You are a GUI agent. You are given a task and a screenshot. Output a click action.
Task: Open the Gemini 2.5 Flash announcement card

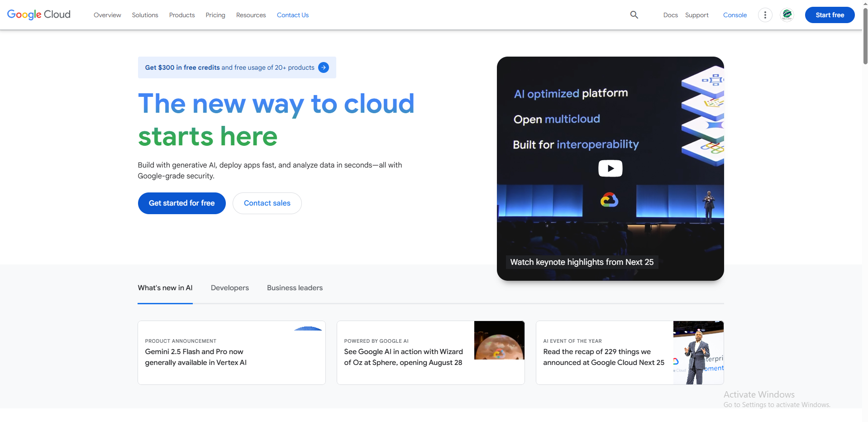(x=232, y=353)
